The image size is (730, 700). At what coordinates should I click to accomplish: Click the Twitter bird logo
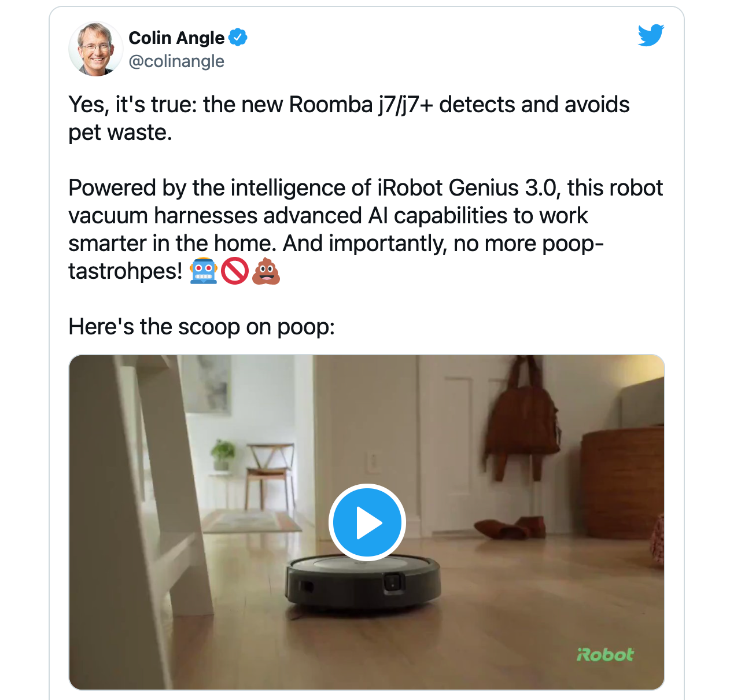(x=651, y=35)
